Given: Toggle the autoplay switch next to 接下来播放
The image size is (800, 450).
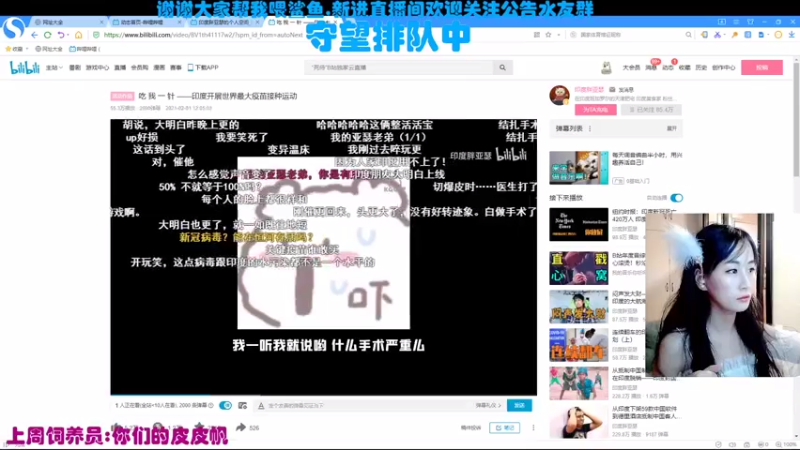Looking at the screenshot, I should click(677, 198).
